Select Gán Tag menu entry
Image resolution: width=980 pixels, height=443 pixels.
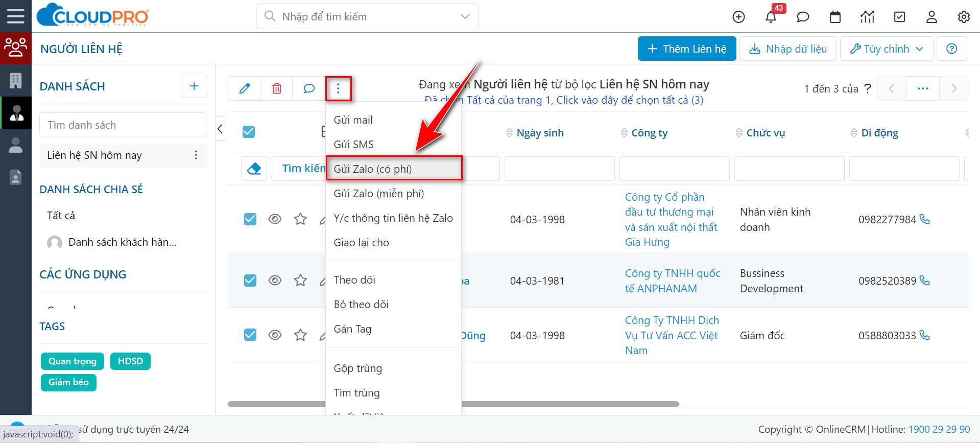393,329
